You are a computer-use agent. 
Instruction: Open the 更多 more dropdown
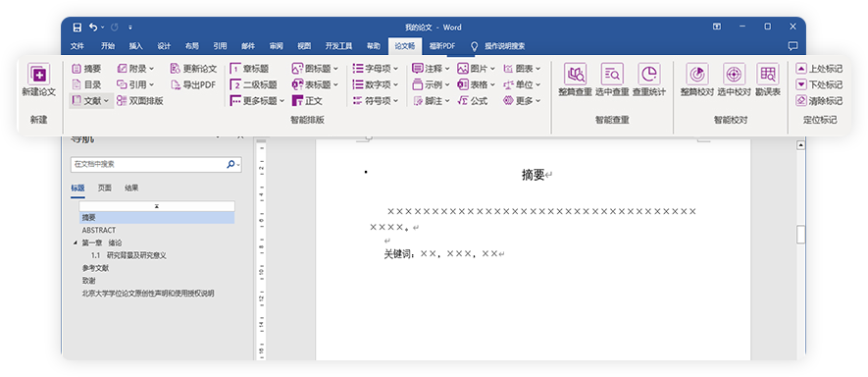(522, 101)
